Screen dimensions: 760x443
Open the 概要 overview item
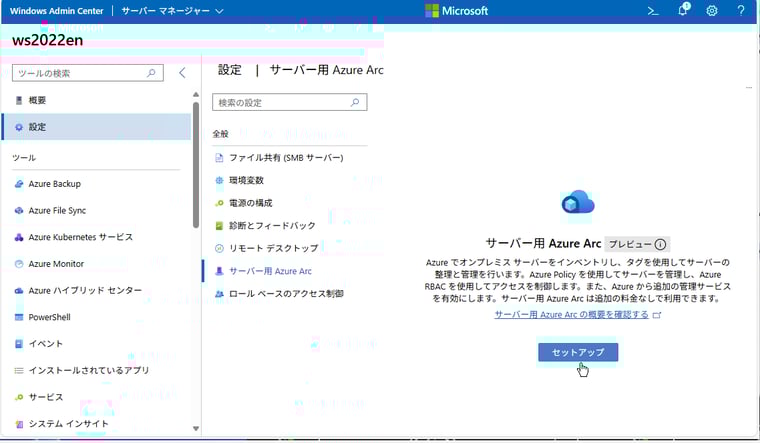[x=96, y=100]
